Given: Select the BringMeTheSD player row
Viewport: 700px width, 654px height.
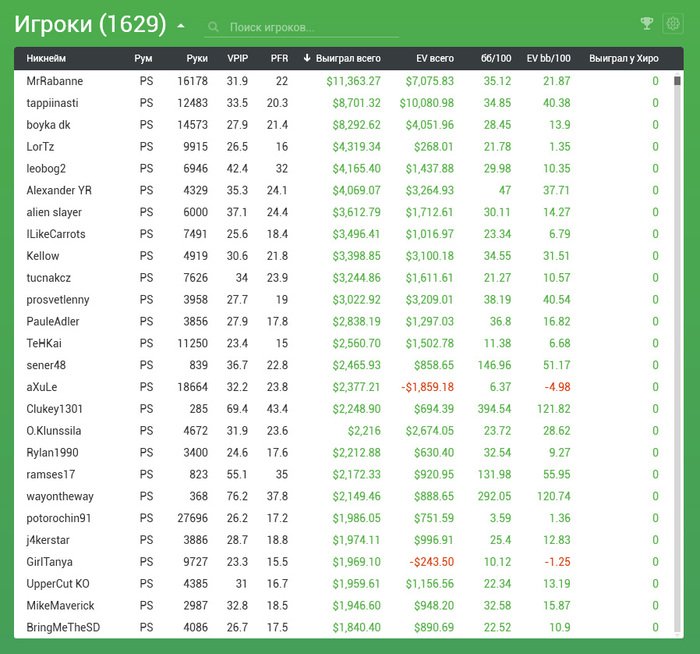Looking at the screenshot, I should [63, 627].
